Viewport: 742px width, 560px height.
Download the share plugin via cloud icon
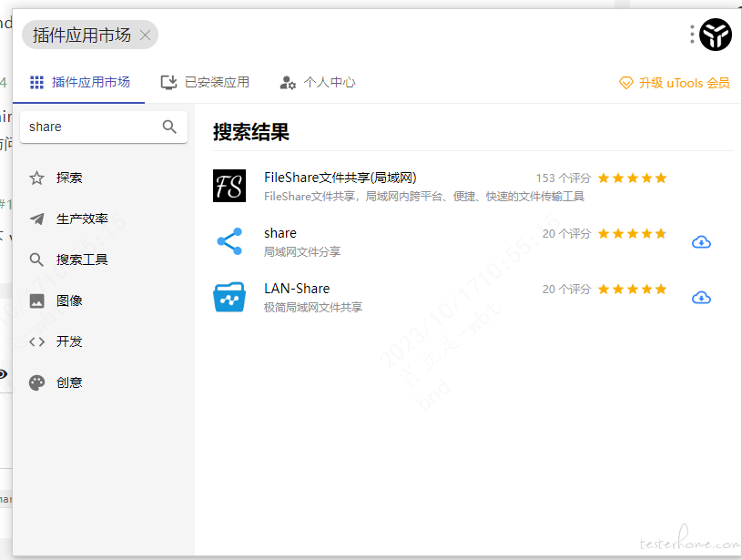[701, 242]
